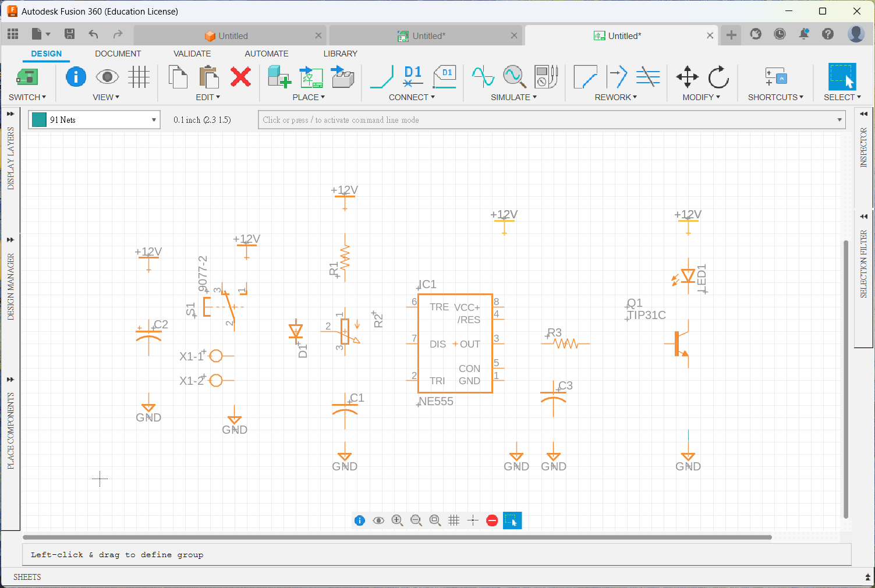This screenshot has height=588, width=875.
Task: Click the Save icon
Action: [x=69, y=34]
